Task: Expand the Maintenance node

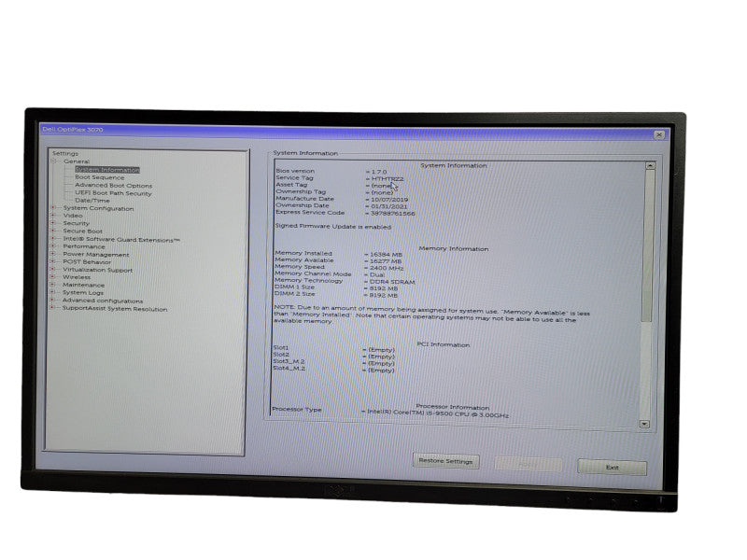Action: (x=53, y=285)
